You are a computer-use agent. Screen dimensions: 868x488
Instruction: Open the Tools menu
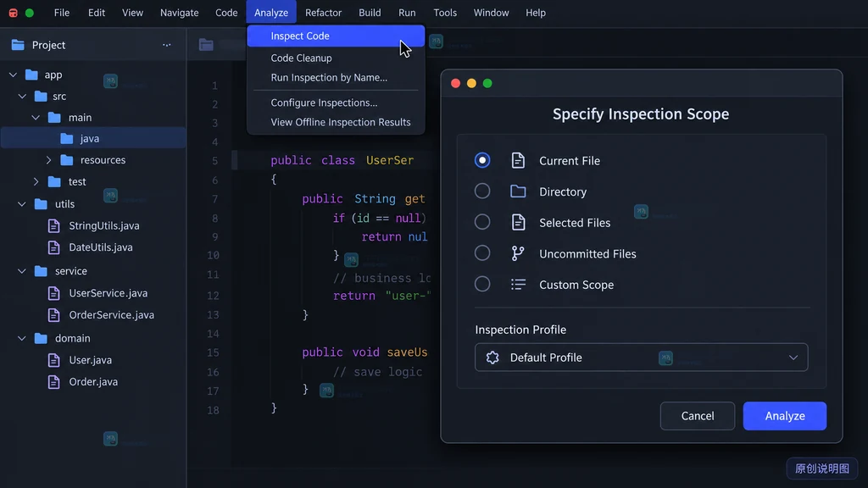click(445, 13)
